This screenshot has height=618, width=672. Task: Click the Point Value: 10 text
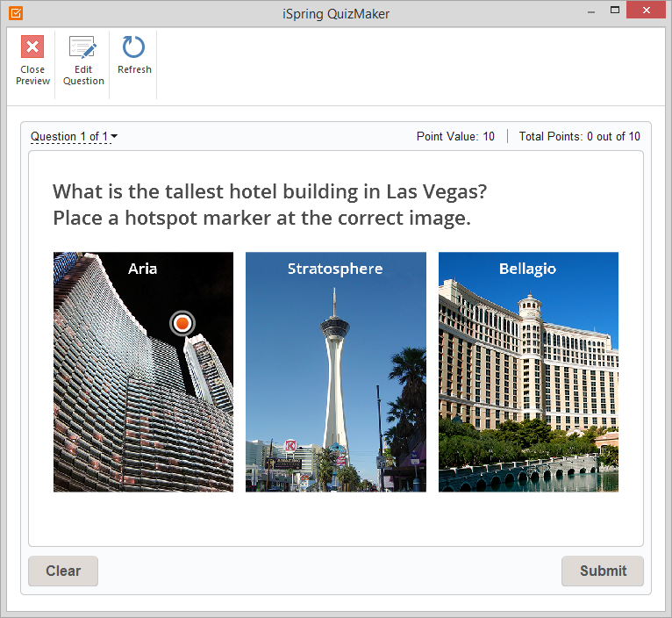(455, 136)
